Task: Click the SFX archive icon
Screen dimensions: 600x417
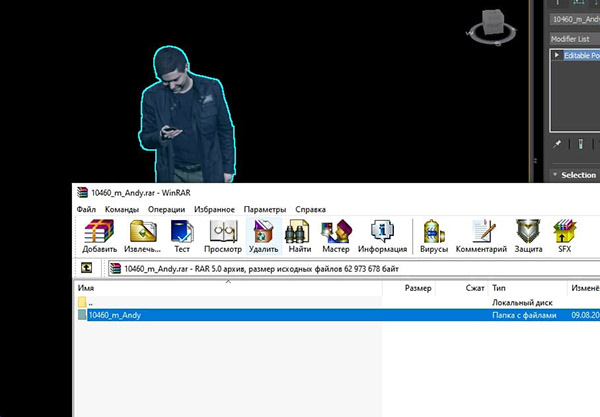Action: point(565,234)
